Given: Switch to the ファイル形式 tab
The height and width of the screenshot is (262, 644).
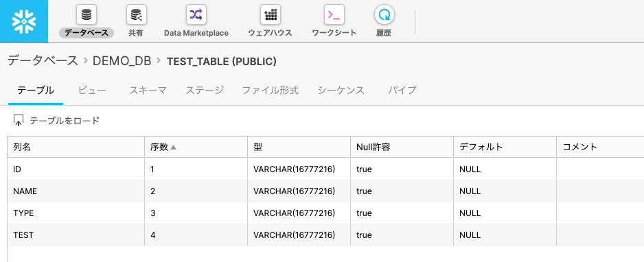Looking at the screenshot, I should coord(270,91).
